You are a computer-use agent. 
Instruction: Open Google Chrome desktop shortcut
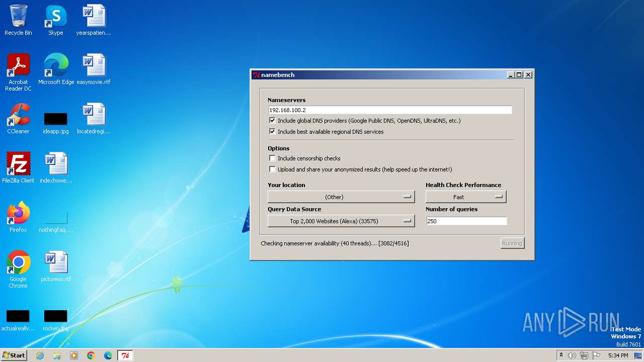point(18,269)
